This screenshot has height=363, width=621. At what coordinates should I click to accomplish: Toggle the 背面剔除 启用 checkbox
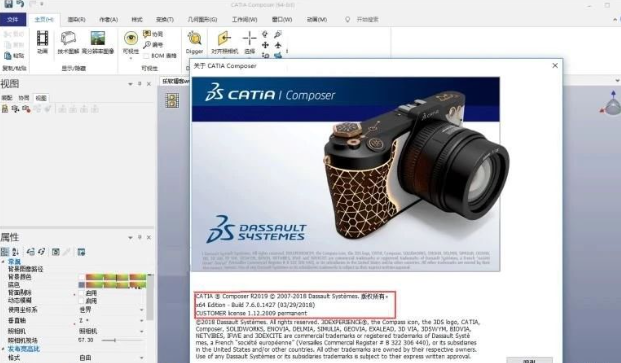coord(82,293)
